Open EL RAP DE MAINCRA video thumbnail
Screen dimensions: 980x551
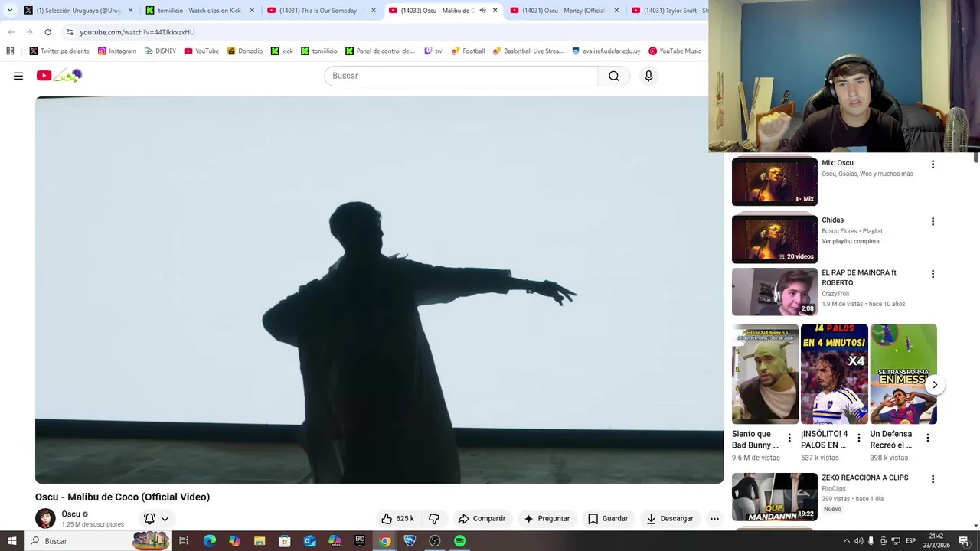[x=775, y=292]
